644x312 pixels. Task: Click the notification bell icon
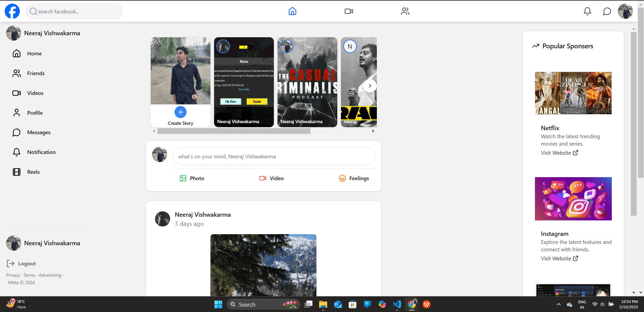[587, 11]
